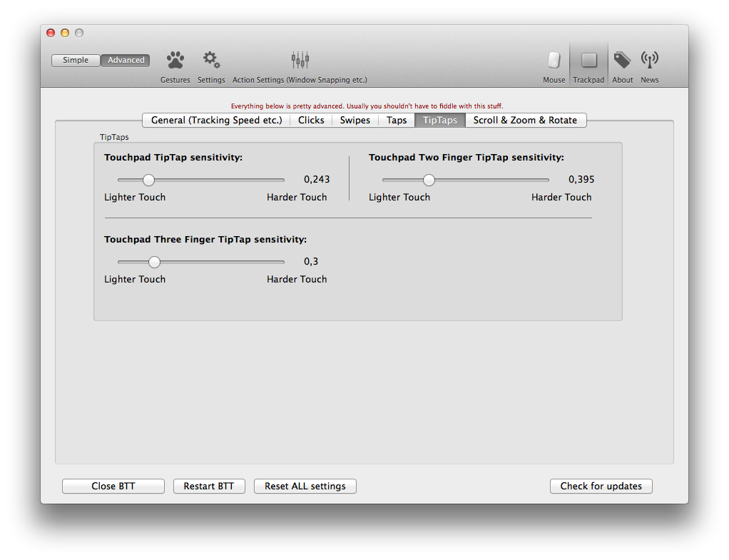Open the News antenna icon
The height and width of the screenshot is (560, 729).
tap(650, 59)
